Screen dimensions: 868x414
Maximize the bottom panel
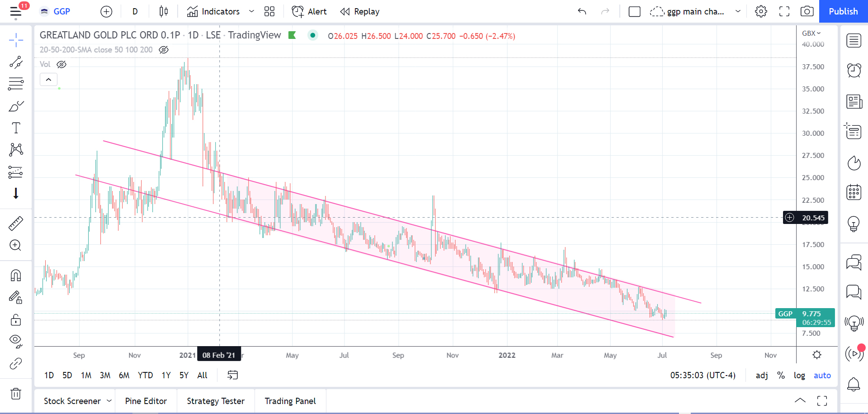click(x=822, y=400)
